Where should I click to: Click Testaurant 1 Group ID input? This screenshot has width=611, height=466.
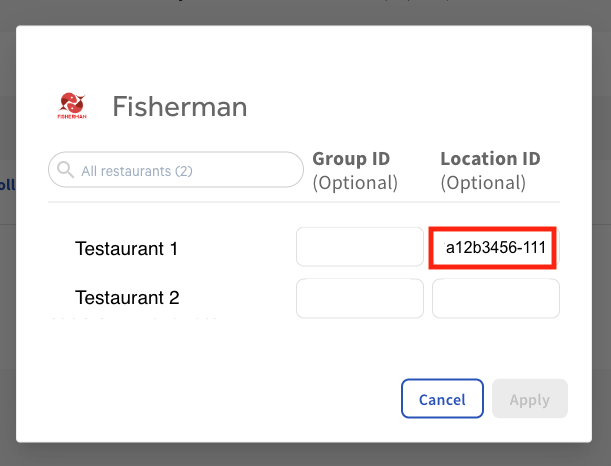(x=360, y=247)
